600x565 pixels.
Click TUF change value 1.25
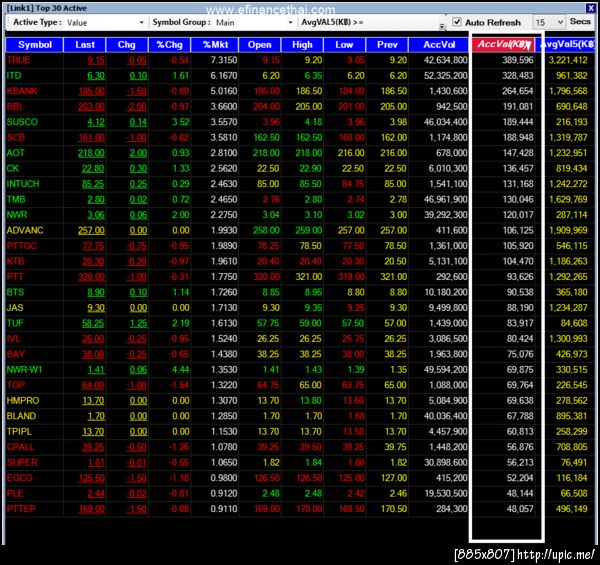138,324
